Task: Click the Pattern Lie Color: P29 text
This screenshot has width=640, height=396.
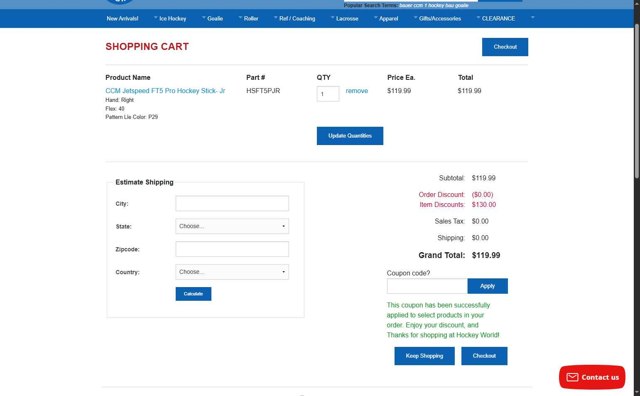Action: pyautogui.click(x=131, y=117)
